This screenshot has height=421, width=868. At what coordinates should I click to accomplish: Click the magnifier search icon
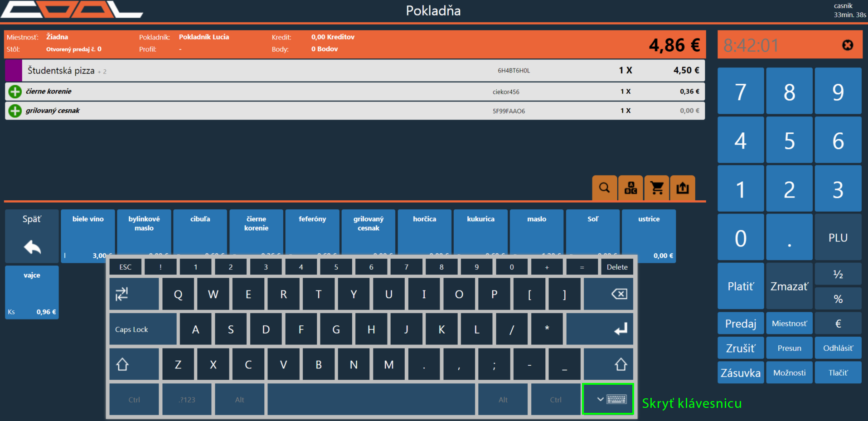[604, 188]
